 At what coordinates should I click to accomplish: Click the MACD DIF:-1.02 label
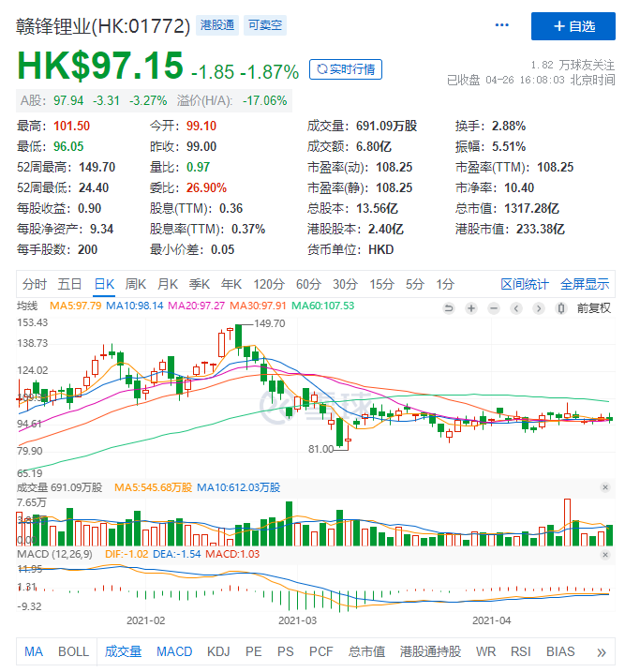click(126, 554)
